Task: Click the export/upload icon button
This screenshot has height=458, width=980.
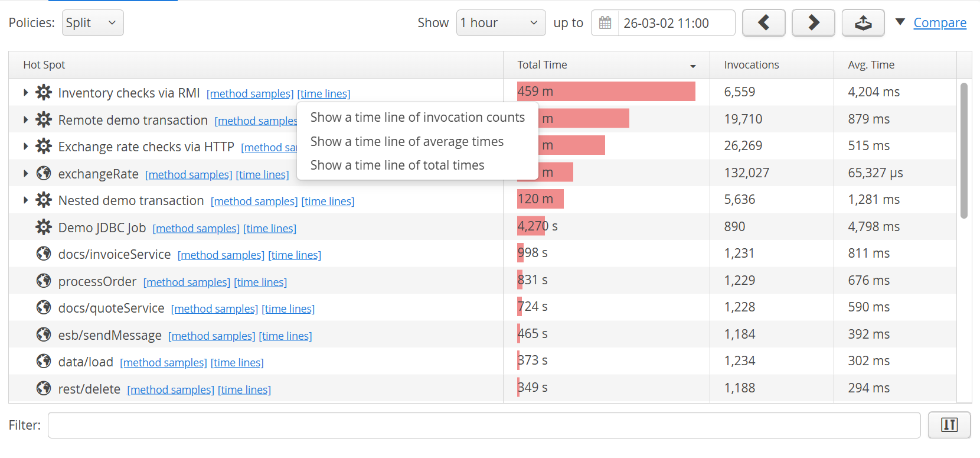Action: point(863,23)
